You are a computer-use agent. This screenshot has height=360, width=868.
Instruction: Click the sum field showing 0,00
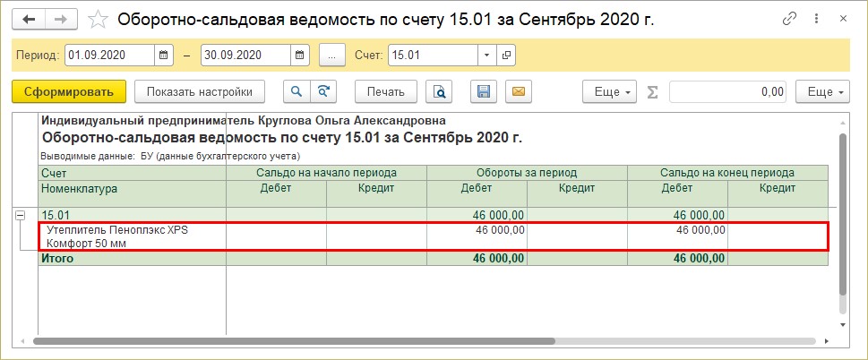728,92
